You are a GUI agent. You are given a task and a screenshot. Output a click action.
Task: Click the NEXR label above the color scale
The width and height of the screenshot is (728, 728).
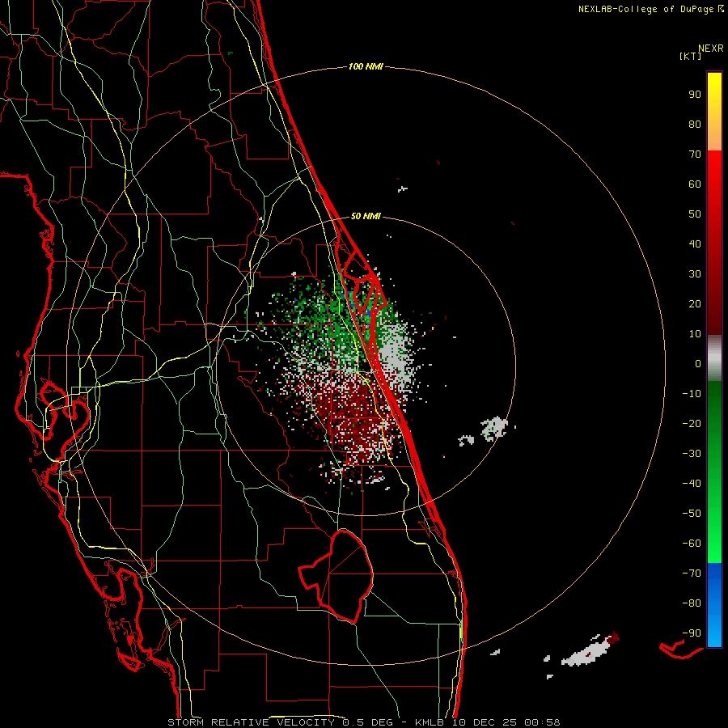coord(710,49)
